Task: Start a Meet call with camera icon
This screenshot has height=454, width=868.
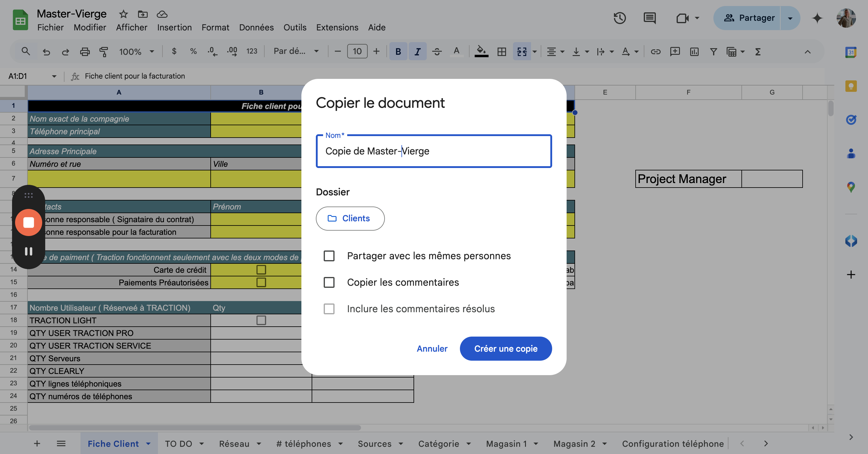Action: click(x=682, y=18)
